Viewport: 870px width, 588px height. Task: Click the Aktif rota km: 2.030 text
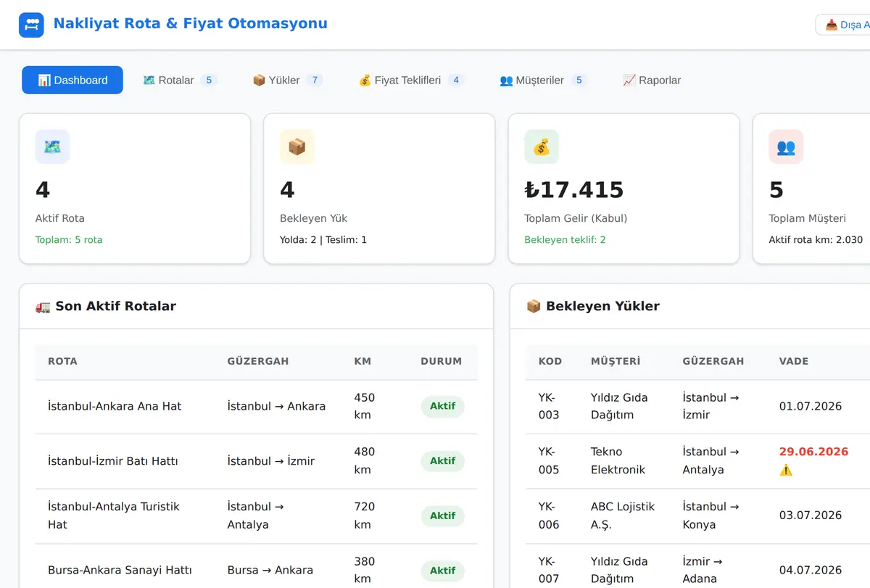[816, 240]
